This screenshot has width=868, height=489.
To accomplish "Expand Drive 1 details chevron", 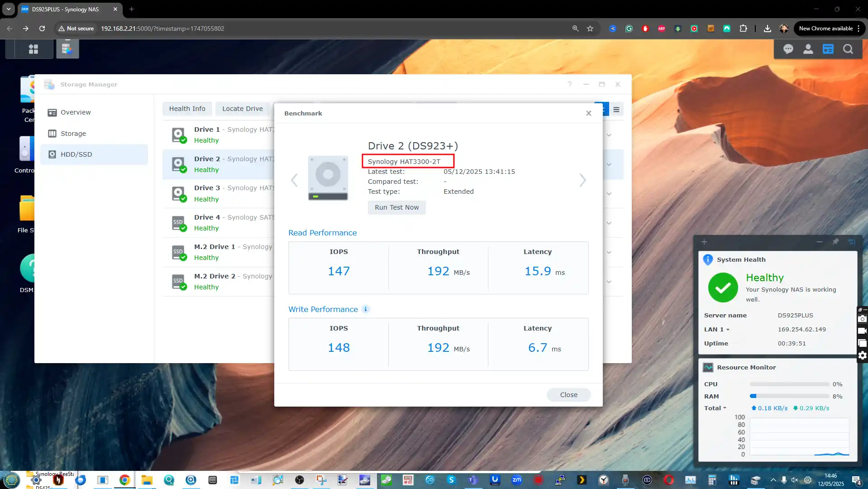I will point(609,135).
